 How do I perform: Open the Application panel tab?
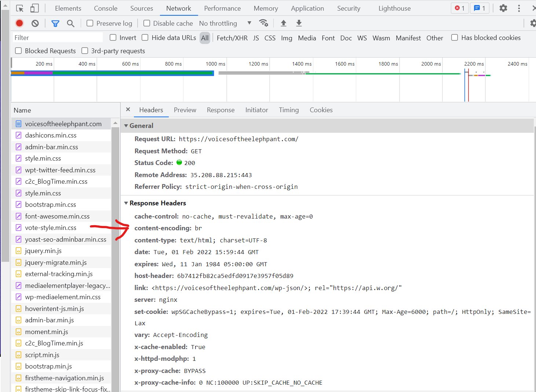pyautogui.click(x=307, y=8)
